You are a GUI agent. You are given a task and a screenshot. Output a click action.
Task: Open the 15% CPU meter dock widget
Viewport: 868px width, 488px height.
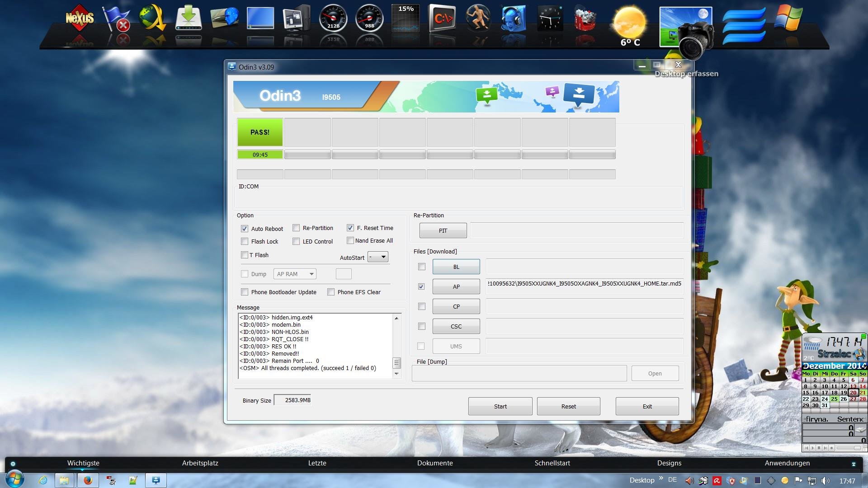(x=406, y=18)
